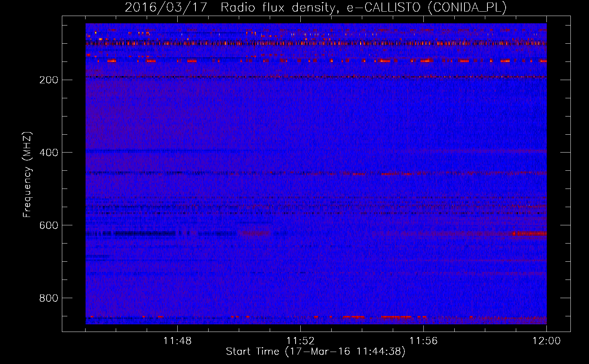Click the 12:00 time tick label
The image size is (589, 364).
click(546, 341)
